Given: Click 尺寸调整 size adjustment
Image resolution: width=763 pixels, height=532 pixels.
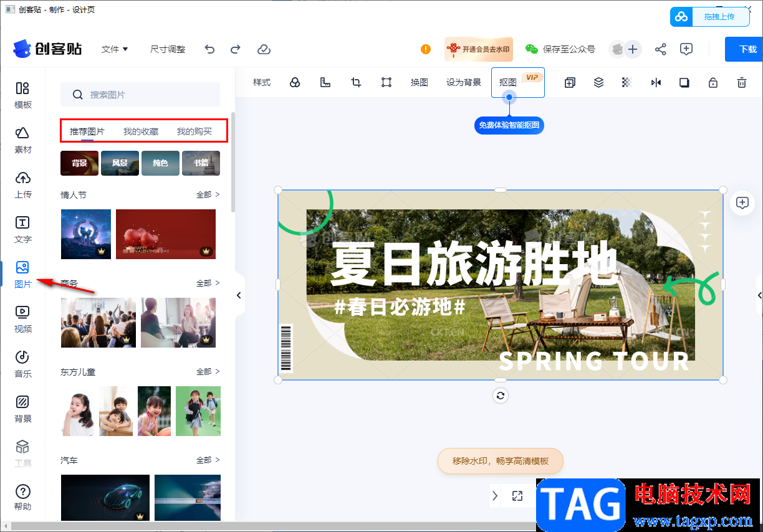Looking at the screenshot, I should tap(168, 49).
